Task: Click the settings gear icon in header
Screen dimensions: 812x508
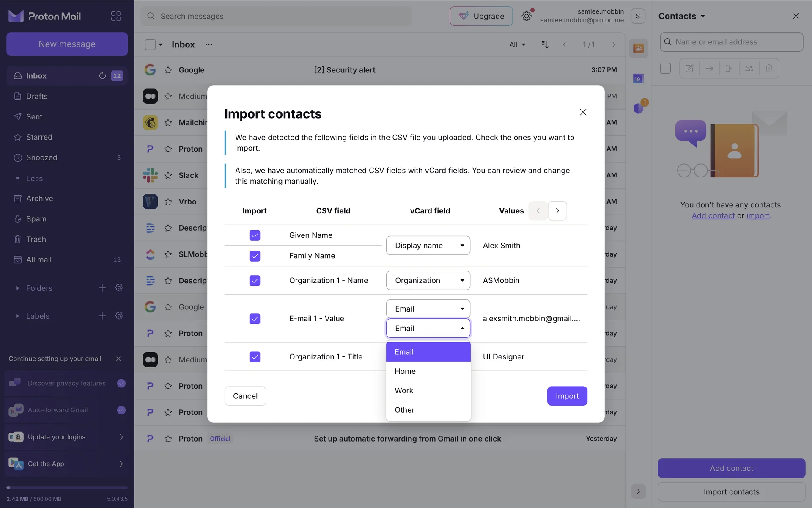Action: (x=526, y=16)
